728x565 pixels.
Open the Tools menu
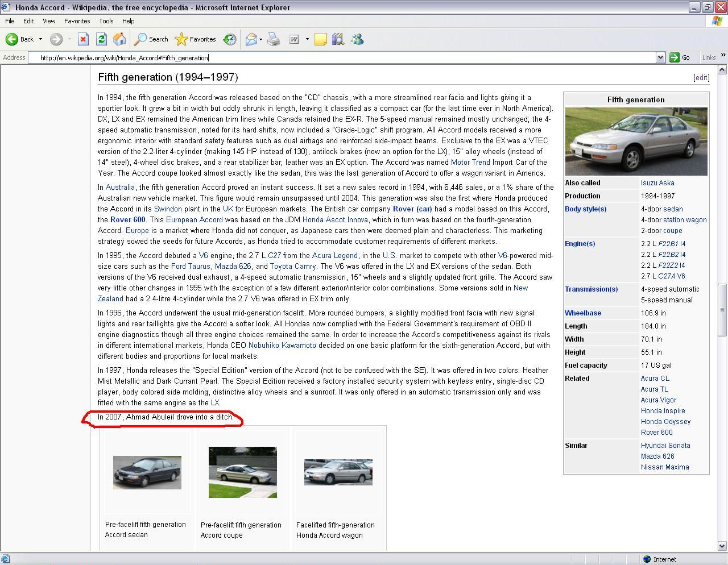coord(106,21)
